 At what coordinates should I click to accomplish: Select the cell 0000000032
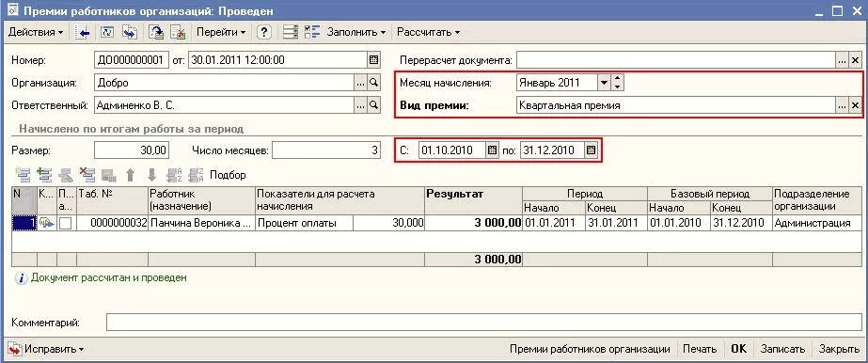112,224
